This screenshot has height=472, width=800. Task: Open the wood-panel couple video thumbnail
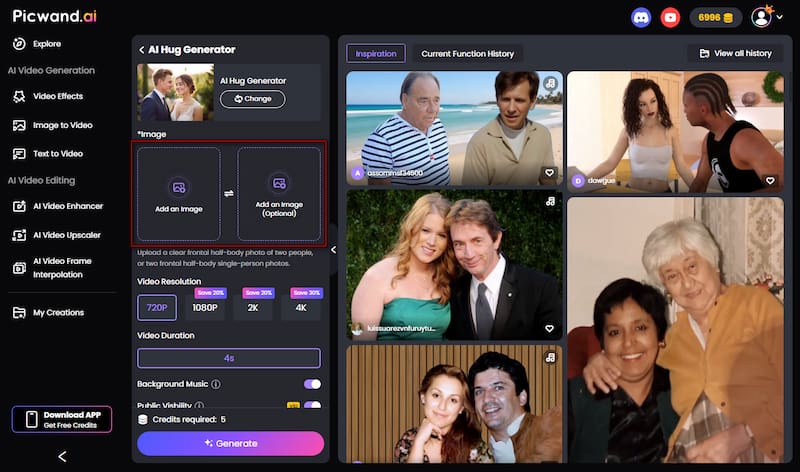point(454,404)
